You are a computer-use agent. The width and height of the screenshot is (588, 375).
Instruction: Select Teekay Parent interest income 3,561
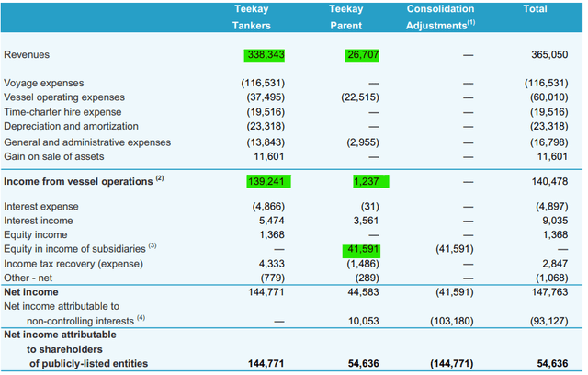(366, 221)
